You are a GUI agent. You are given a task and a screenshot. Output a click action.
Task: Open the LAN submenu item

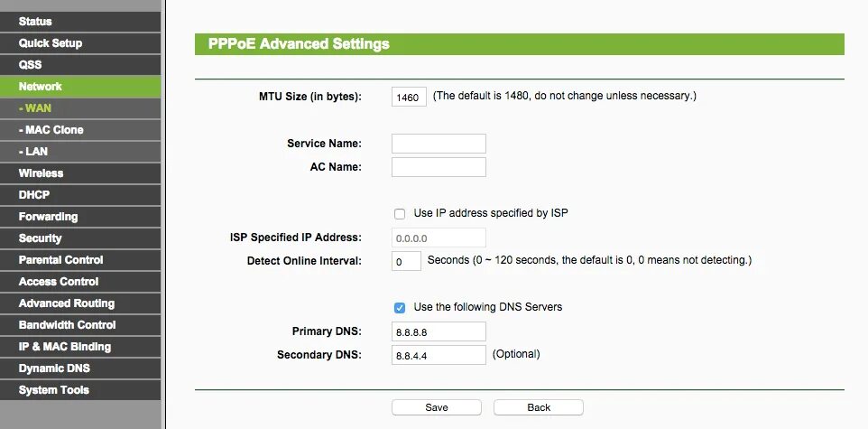80,152
